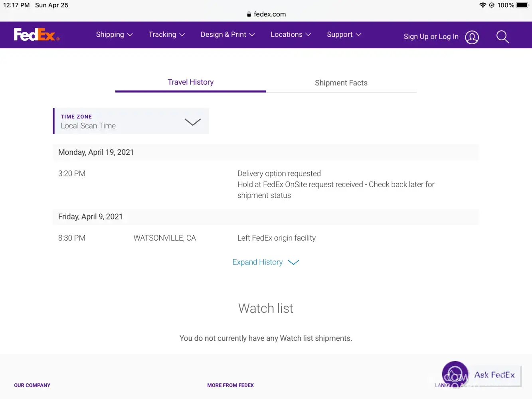This screenshot has width=532, height=399.
Task: Open the search magnifier icon
Action: [x=502, y=37]
